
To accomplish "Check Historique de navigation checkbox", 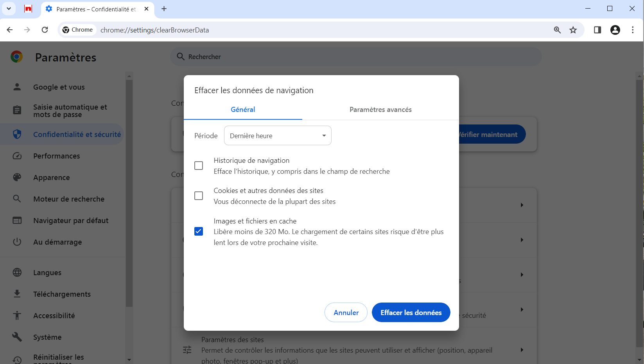I will pyautogui.click(x=199, y=166).
